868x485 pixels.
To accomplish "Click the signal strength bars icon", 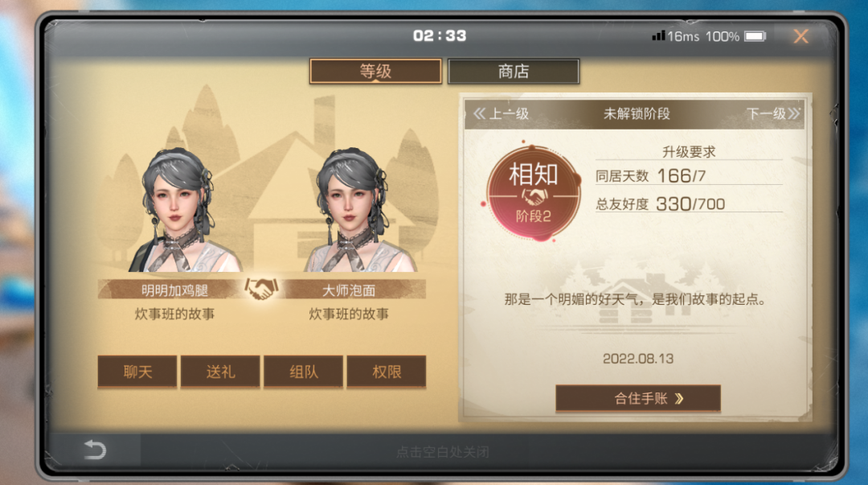I will point(658,36).
